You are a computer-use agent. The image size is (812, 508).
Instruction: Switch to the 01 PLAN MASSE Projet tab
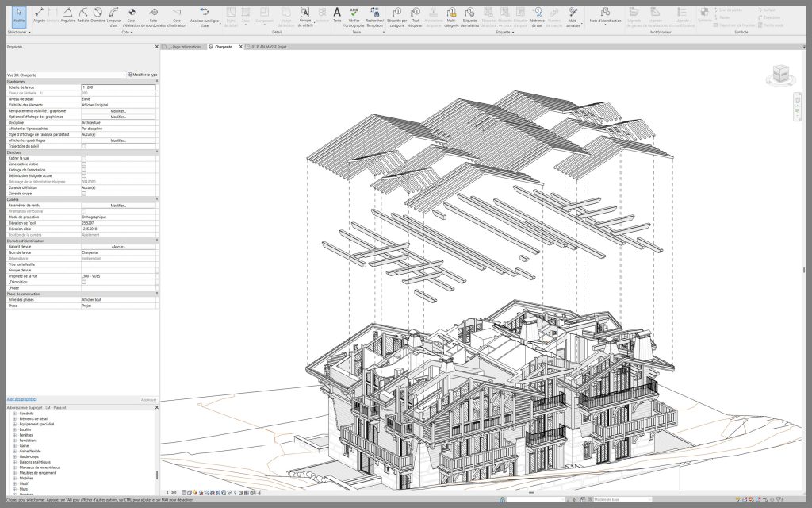coord(267,47)
